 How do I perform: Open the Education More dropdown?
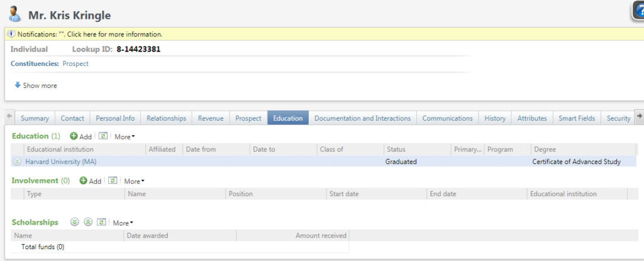pyautogui.click(x=125, y=136)
